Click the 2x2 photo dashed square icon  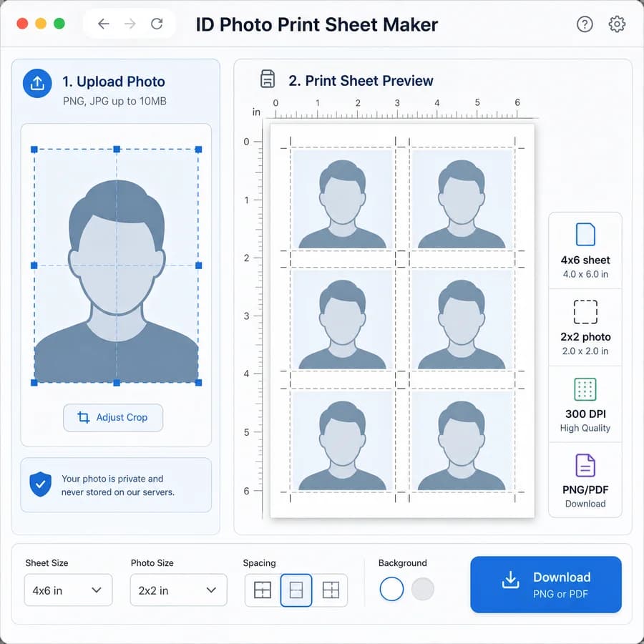point(585,312)
